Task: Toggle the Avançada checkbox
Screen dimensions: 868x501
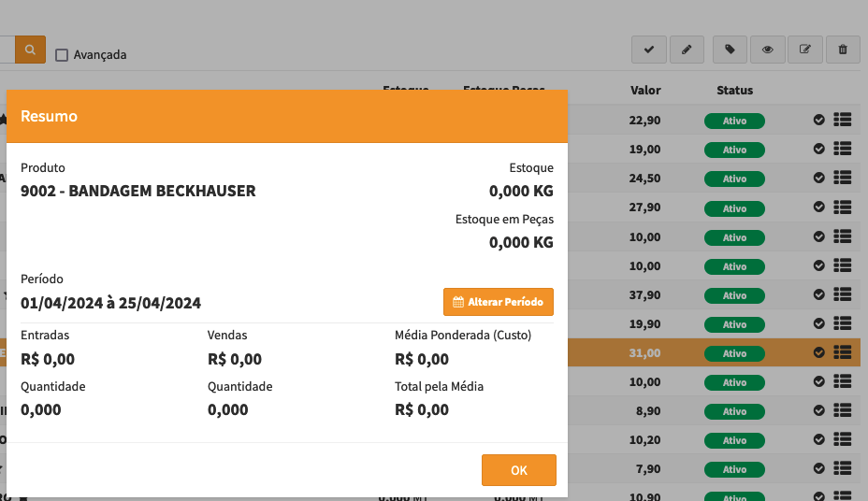Action: [62, 55]
